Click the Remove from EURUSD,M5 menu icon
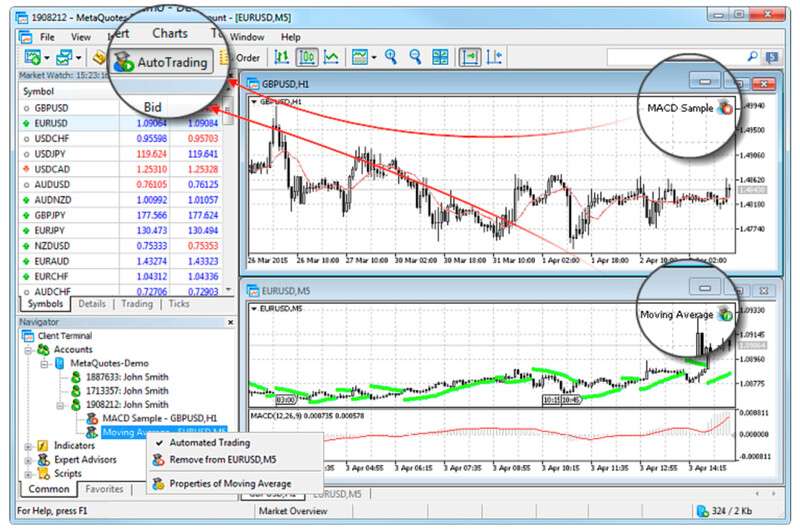The image size is (800, 532). [x=159, y=460]
